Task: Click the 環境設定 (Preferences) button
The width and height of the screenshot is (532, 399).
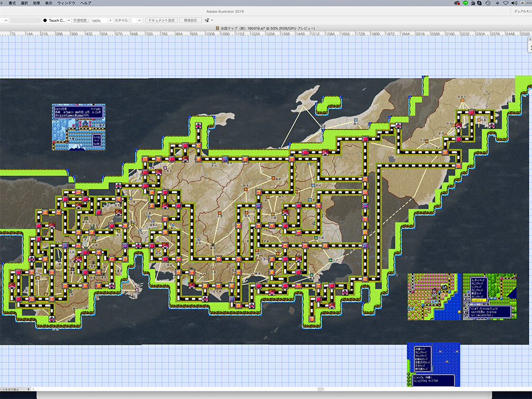Action: coord(190,20)
